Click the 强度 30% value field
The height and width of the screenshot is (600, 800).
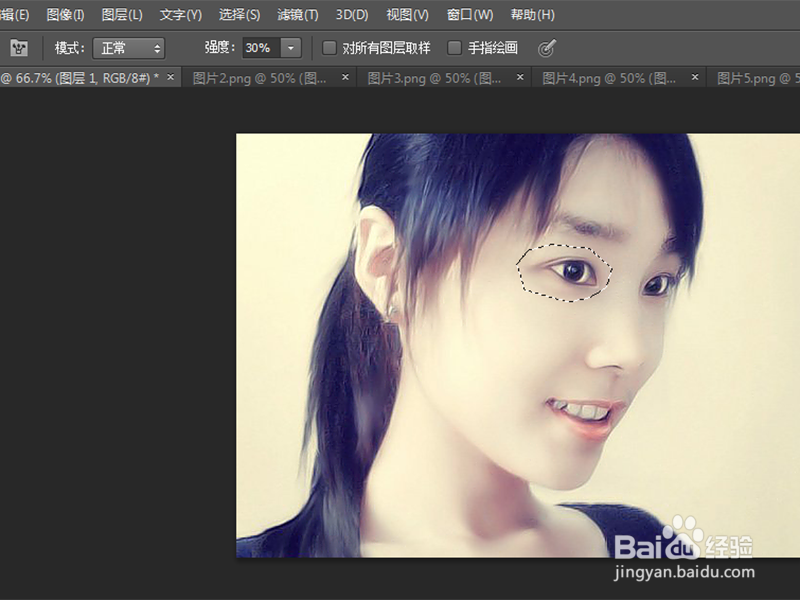click(x=261, y=48)
